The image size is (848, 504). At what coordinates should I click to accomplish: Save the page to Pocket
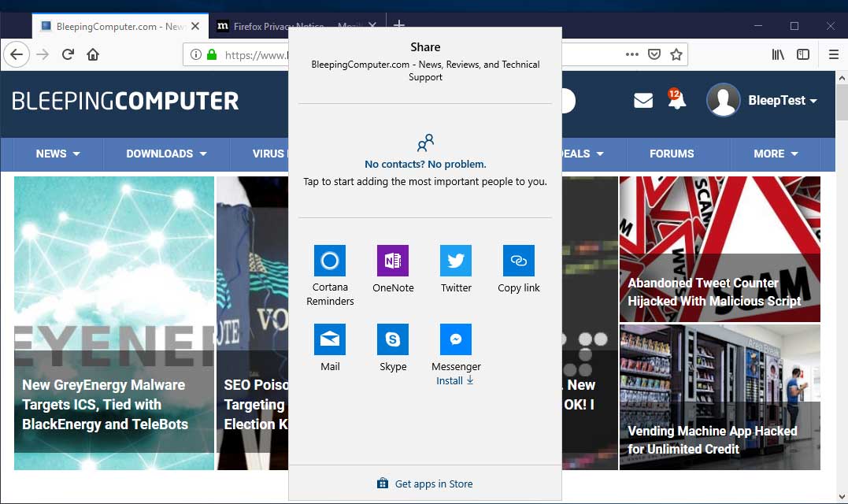click(x=654, y=54)
